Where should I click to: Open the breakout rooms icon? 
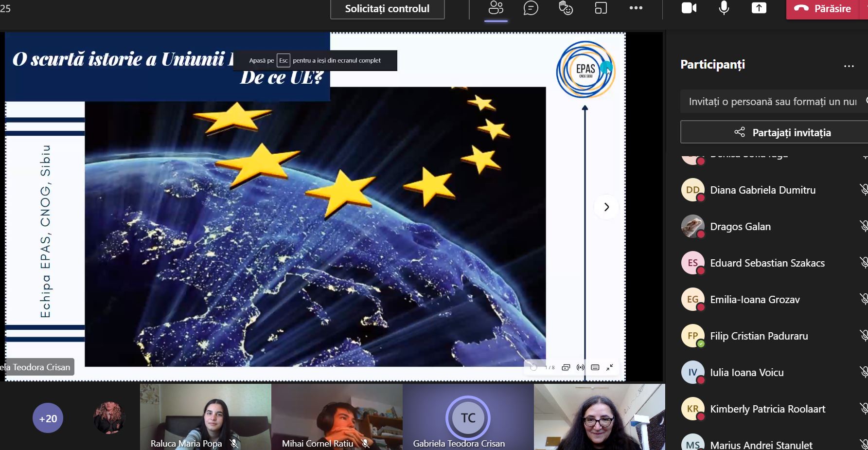pyautogui.click(x=601, y=8)
